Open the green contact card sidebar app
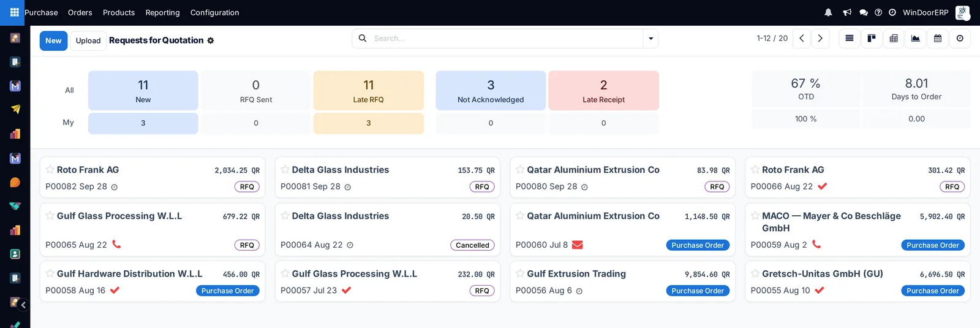The height and width of the screenshot is (328, 980). (x=15, y=254)
